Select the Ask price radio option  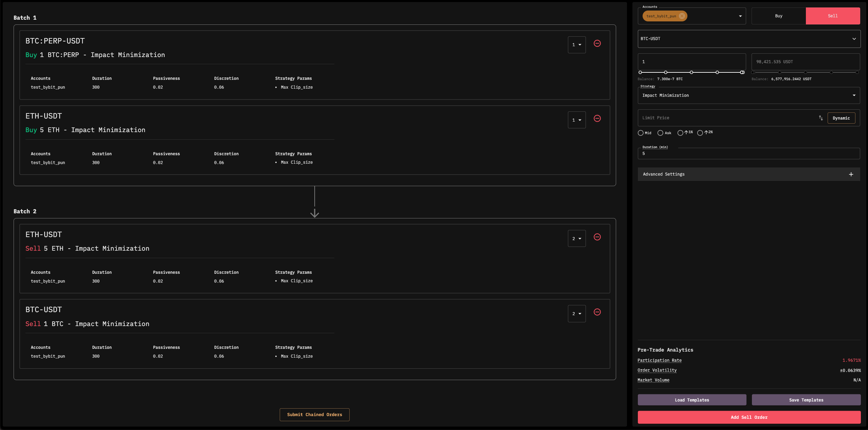(x=660, y=133)
